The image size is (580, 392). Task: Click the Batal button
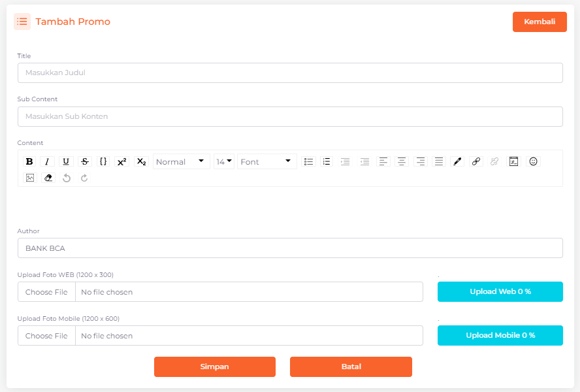(x=351, y=367)
